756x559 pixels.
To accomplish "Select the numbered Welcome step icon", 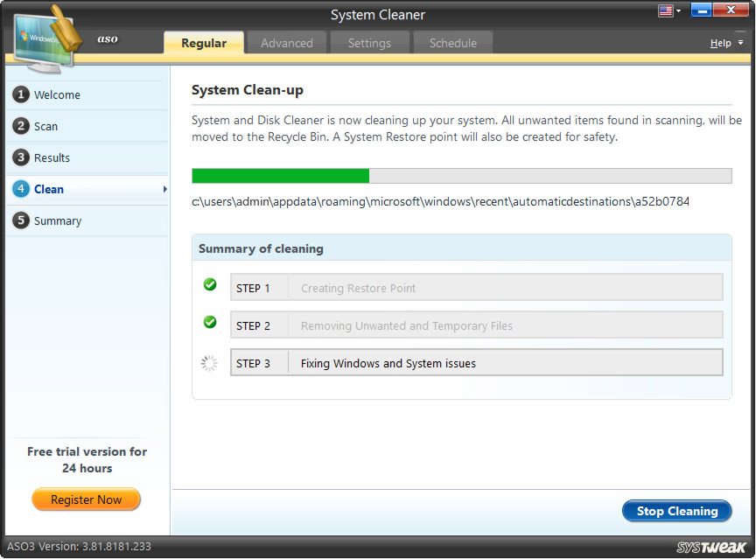I will click(x=21, y=94).
